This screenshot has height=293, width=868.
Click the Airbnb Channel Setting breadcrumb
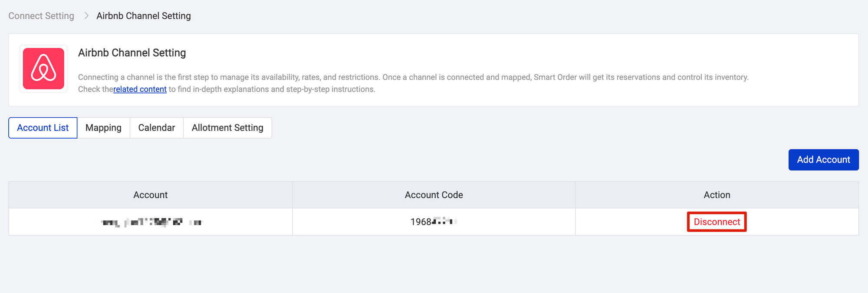point(143,16)
